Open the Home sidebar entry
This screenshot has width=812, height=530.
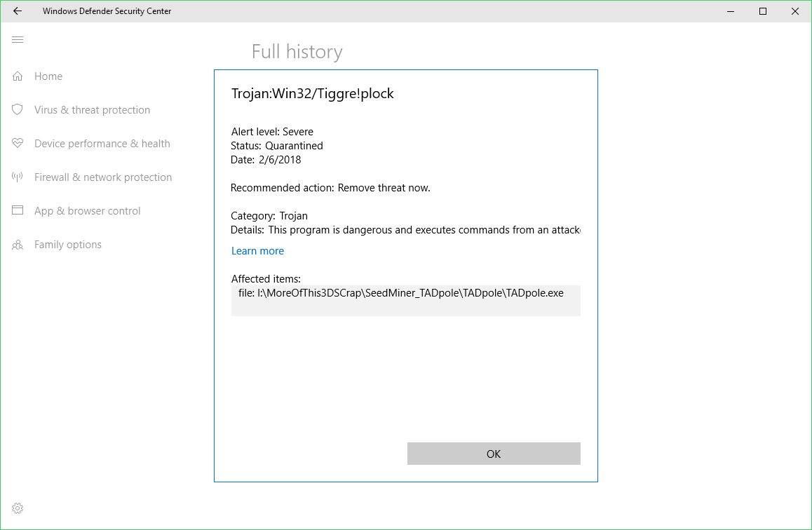pyautogui.click(x=48, y=76)
